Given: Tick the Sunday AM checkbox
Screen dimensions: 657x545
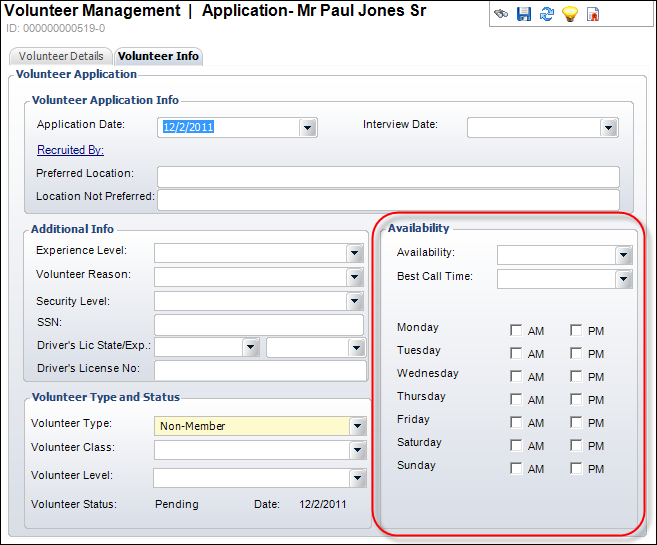Looking at the screenshot, I should tap(516, 469).
